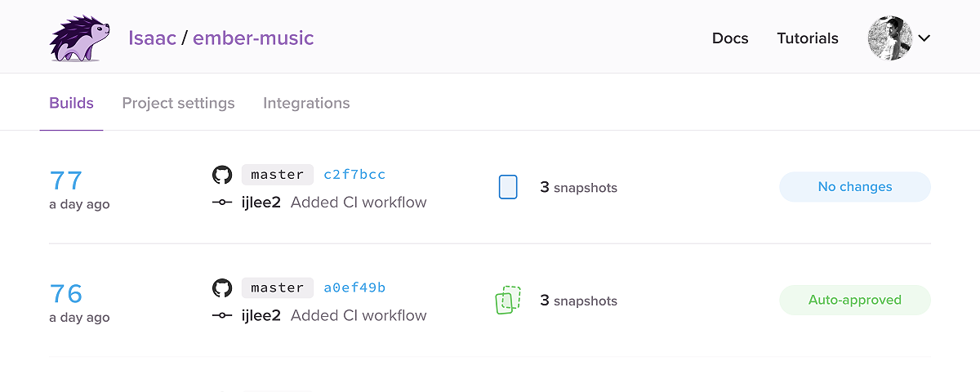Click commit icon beside ijlee2 on build 77
Image resolution: width=980 pixels, height=392 pixels.
pyautogui.click(x=222, y=203)
